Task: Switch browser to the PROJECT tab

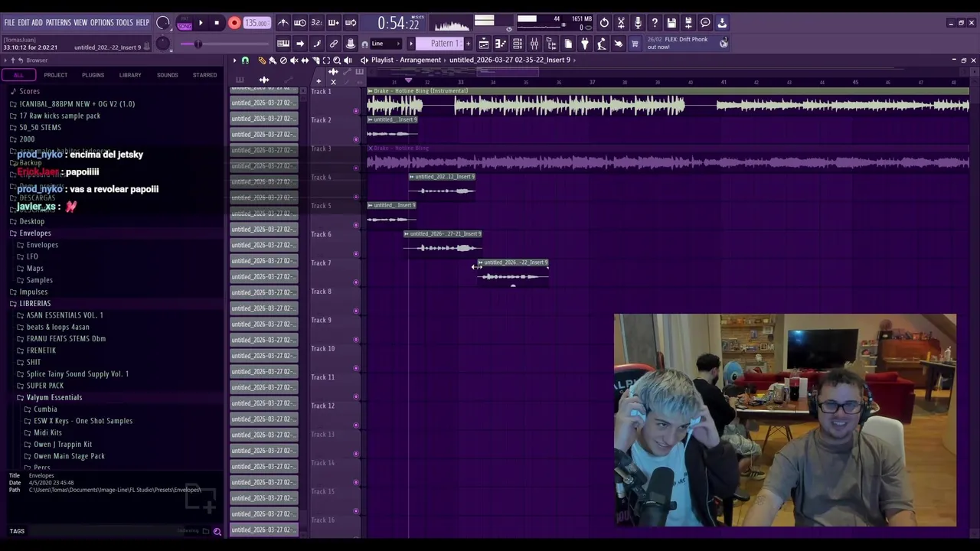Action: [x=55, y=75]
